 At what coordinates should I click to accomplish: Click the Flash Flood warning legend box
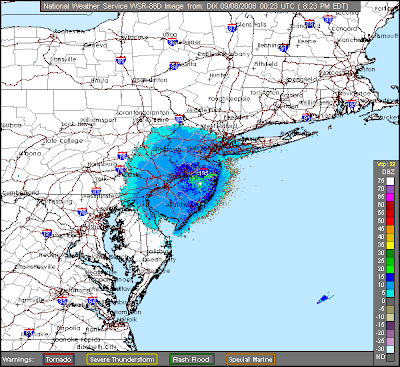192,360
